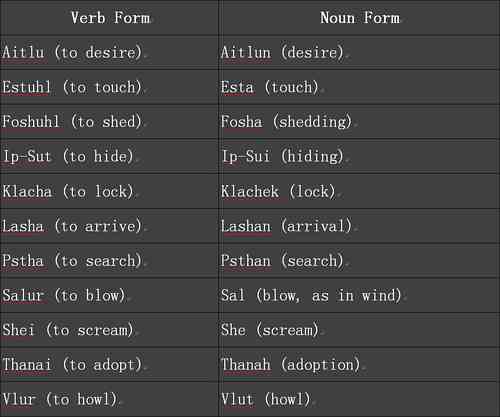The image size is (500, 417).
Task: Select the Vlur (to howl) cell
Action: point(109,399)
